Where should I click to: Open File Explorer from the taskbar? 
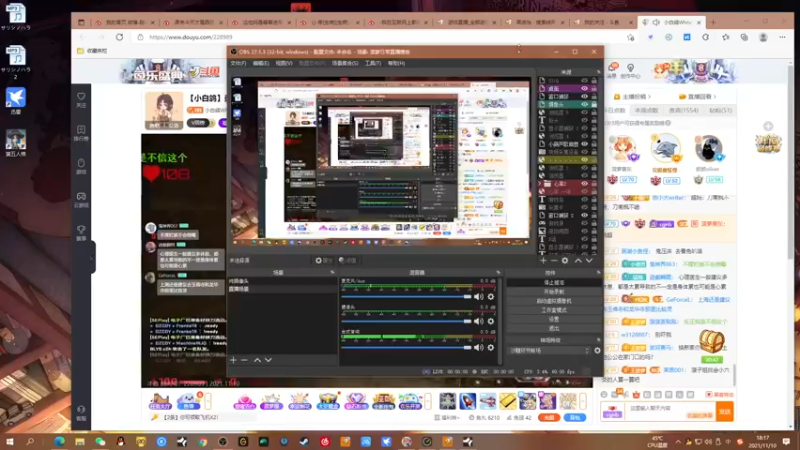(x=80, y=441)
